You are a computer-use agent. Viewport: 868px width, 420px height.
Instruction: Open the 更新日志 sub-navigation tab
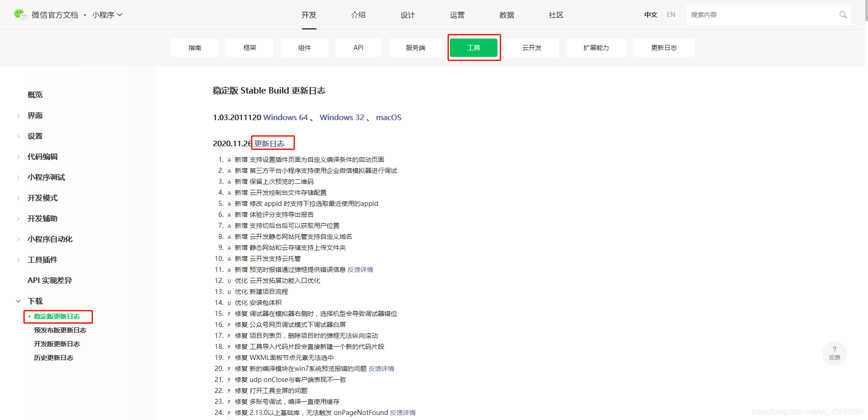664,48
